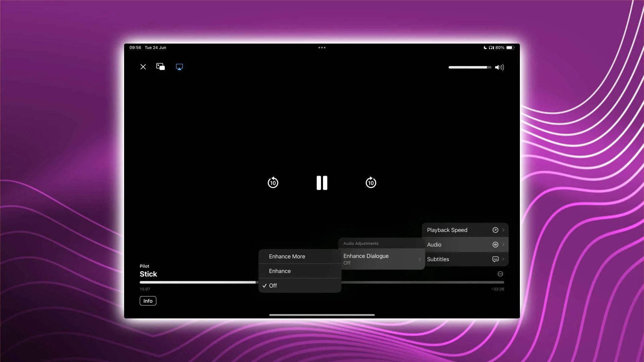
Task: Click the speaker icon to mute
Action: tap(499, 67)
